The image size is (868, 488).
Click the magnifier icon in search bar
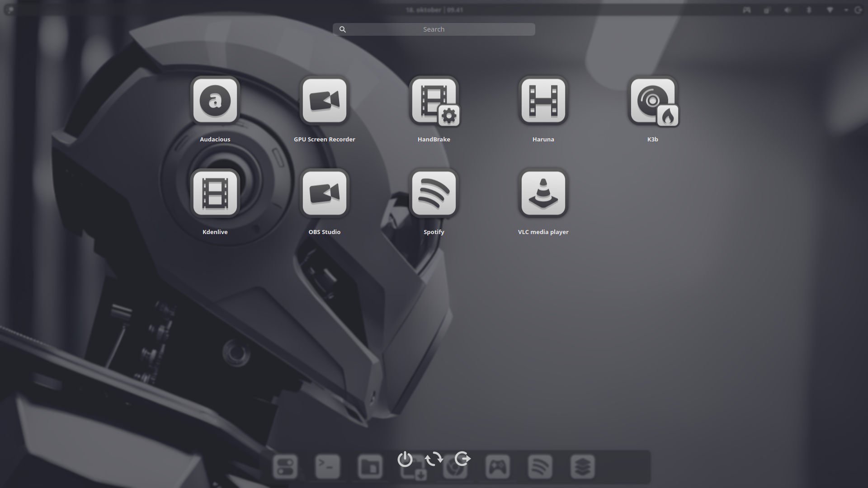coord(343,29)
